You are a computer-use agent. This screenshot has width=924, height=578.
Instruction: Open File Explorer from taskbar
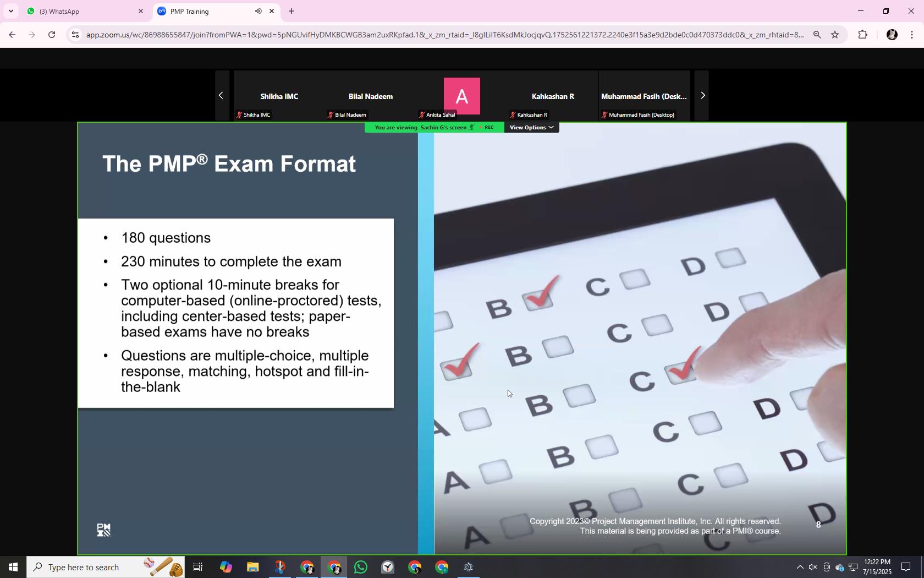pyautogui.click(x=252, y=567)
